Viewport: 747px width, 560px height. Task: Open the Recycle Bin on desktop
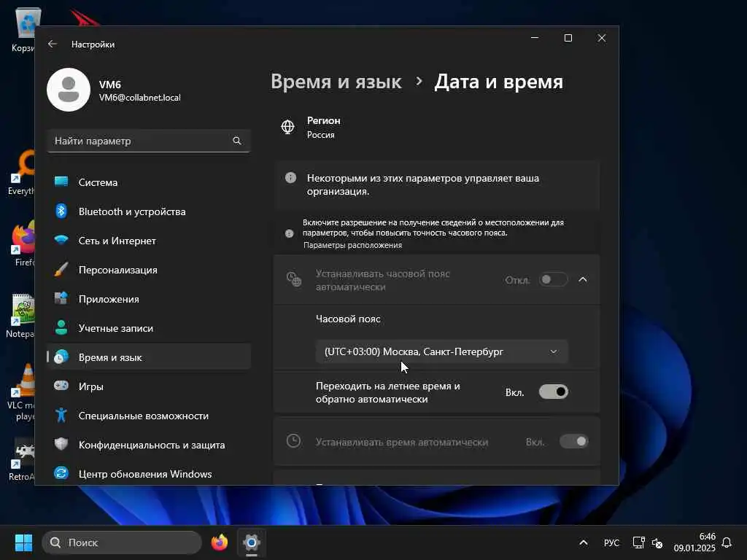pos(26,28)
